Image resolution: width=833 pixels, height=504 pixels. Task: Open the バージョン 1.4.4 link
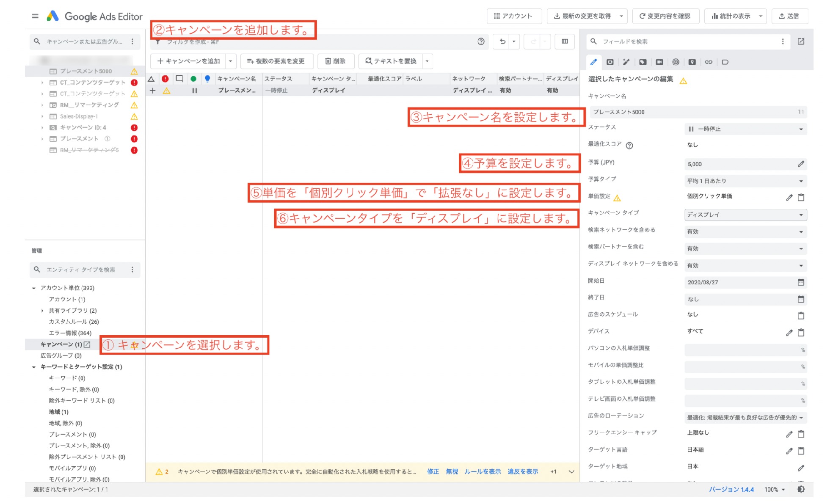[x=731, y=489]
